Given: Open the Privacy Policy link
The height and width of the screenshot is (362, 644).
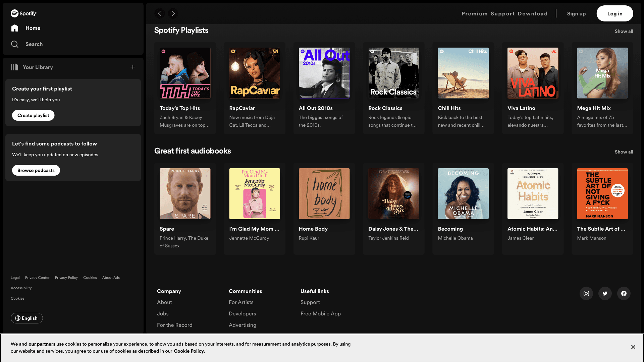Looking at the screenshot, I should point(66,278).
